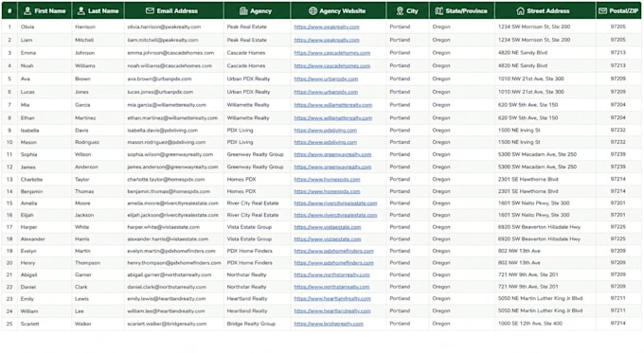Open Harper White's vistaestate.com link
Viewport: 644px width, 353px height.
point(328,227)
